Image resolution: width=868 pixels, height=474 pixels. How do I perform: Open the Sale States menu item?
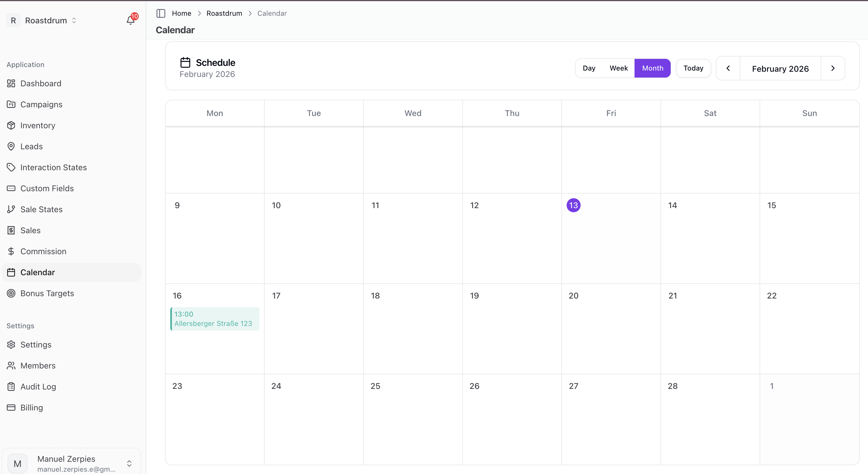pyautogui.click(x=41, y=209)
